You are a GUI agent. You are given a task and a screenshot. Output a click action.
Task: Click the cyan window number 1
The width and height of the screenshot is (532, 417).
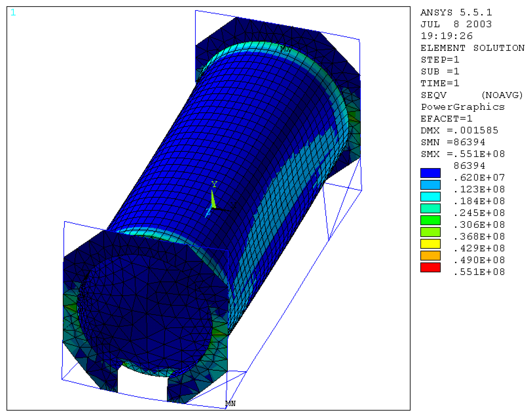13,13
